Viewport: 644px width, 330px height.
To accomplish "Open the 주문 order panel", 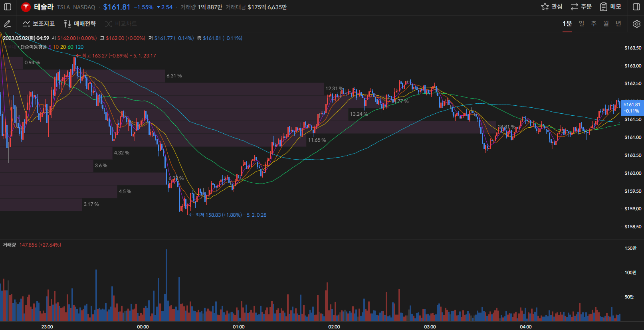I will 581,7.
